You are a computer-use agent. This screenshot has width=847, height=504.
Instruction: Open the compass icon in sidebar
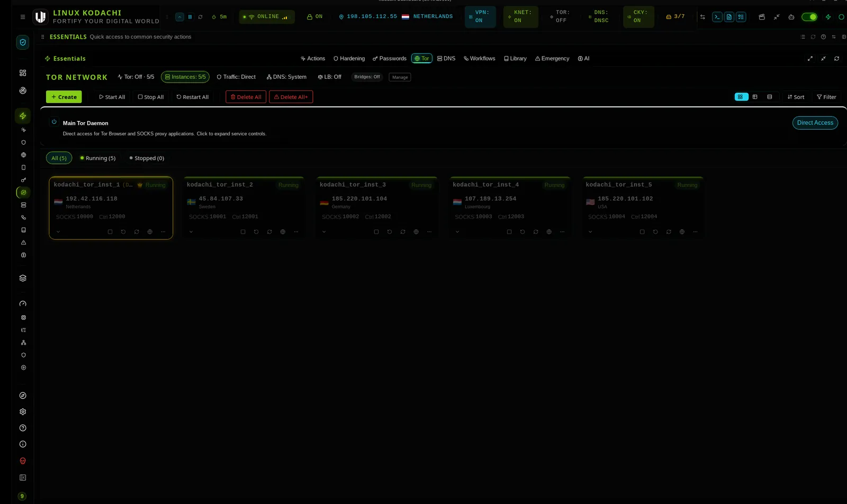(23, 396)
